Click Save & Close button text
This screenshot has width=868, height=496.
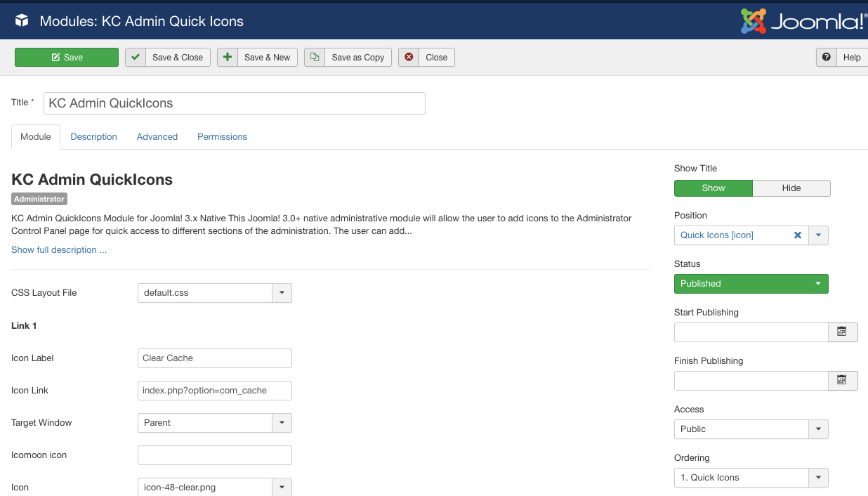[178, 58]
